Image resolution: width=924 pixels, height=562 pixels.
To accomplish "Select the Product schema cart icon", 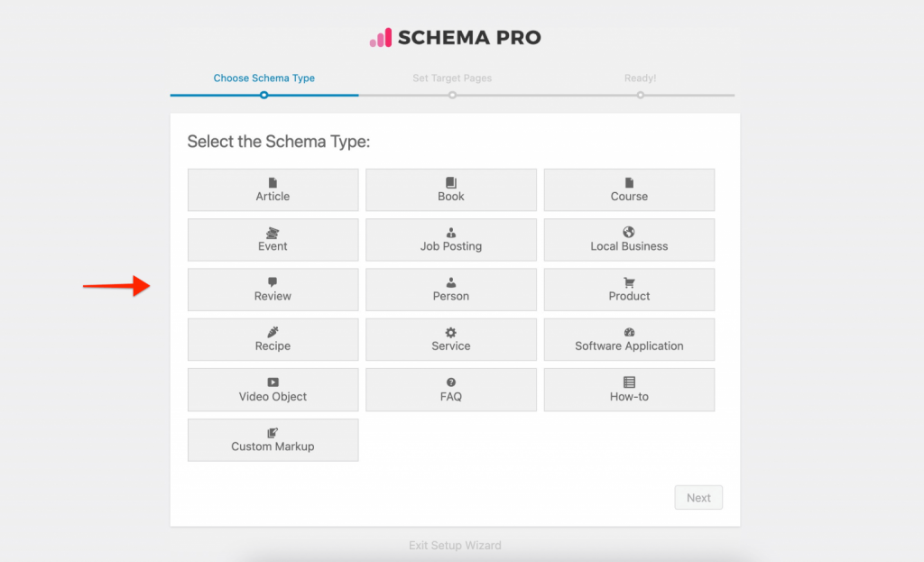I will tap(629, 290).
